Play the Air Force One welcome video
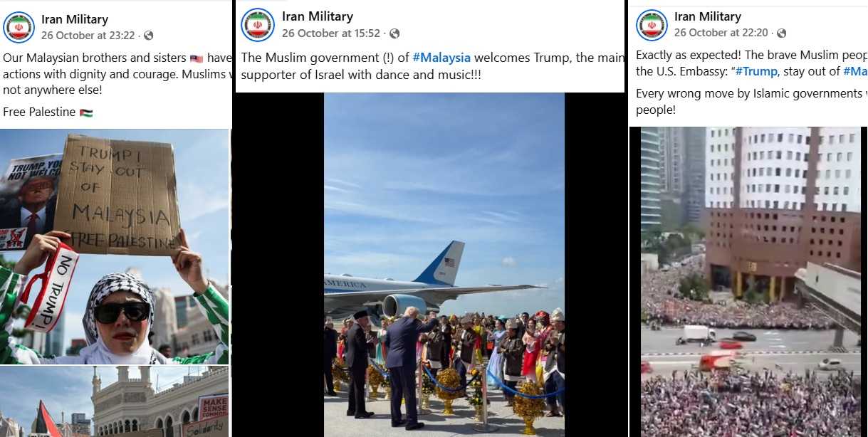Screen dimensions: 868x437 pos(444,265)
